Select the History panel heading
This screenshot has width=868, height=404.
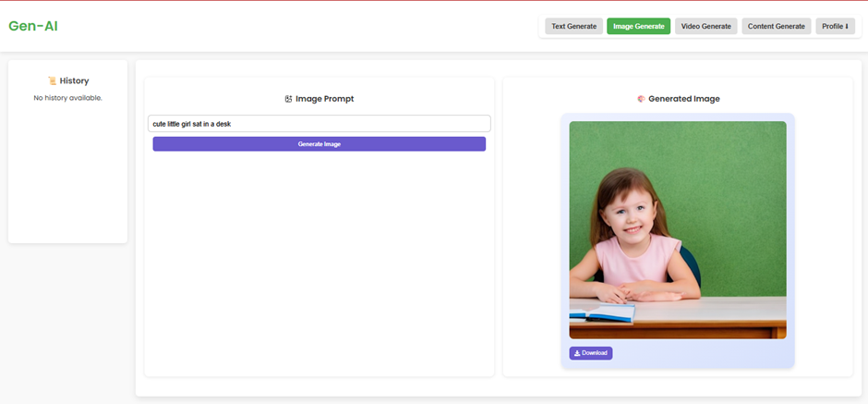pyautogui.click(x=74, y=81)
